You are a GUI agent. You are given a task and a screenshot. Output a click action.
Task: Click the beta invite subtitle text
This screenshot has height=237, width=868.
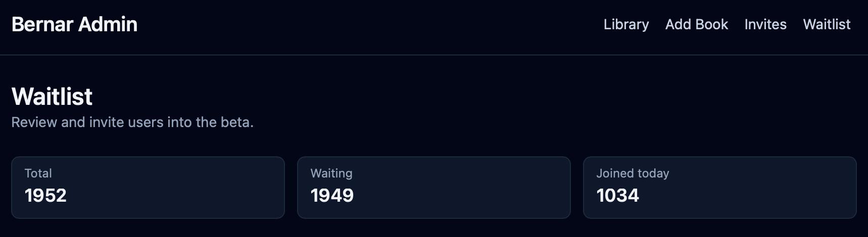point(132,122)
